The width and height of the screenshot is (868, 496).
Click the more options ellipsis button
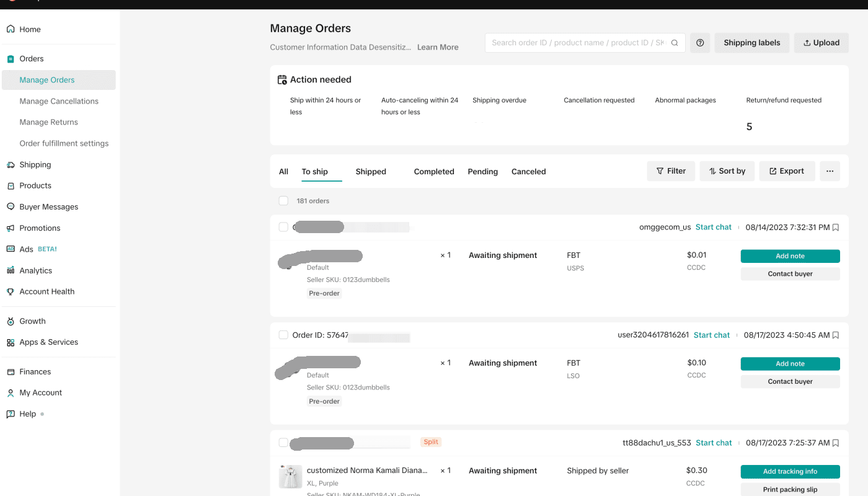(830, 171)
